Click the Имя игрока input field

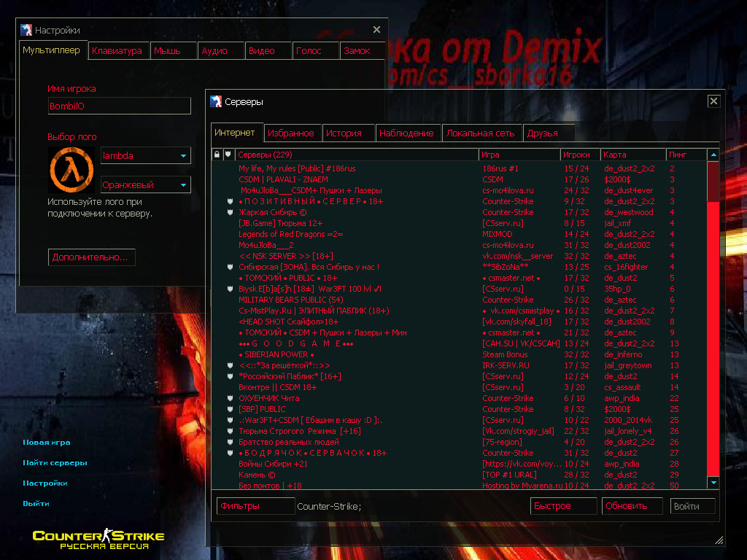coord(120,106)
